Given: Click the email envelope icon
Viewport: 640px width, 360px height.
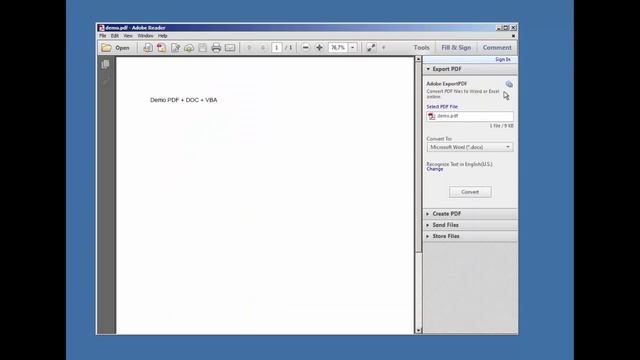Looking at the screenshot, I should coord(230,48).
